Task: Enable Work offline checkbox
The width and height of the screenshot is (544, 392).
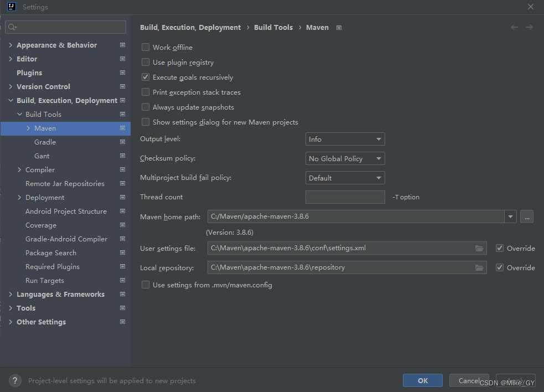Action: (x=146, y=48)
